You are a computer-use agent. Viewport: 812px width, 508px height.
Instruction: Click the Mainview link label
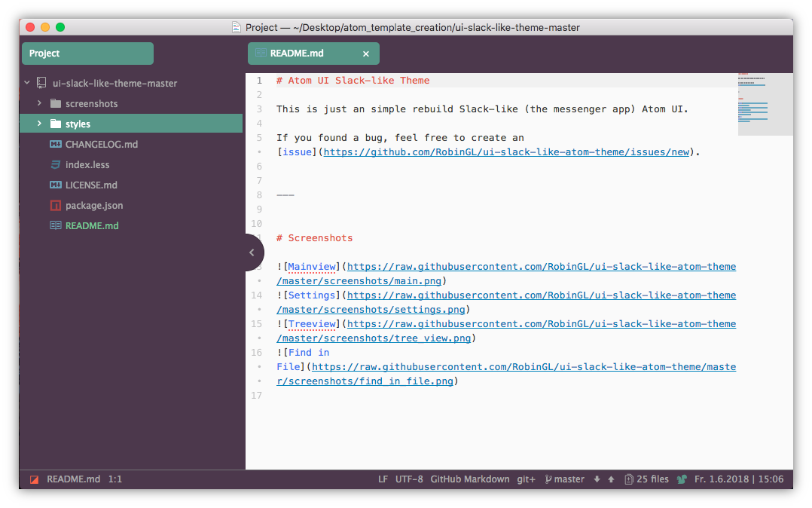click(312, 267)
